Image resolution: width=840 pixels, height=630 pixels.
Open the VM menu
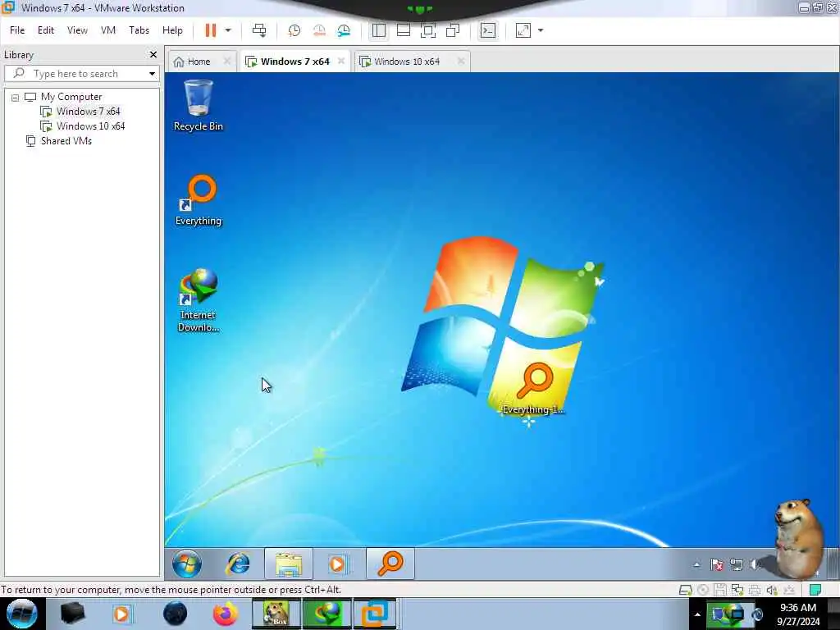click(108, 30)
